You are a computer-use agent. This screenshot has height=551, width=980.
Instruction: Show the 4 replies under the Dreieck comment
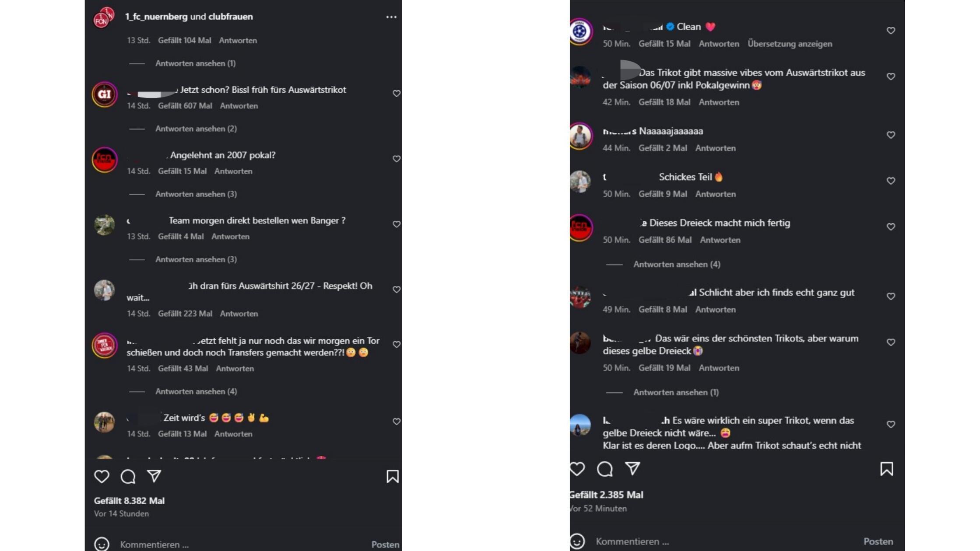[x=677, y=264]
